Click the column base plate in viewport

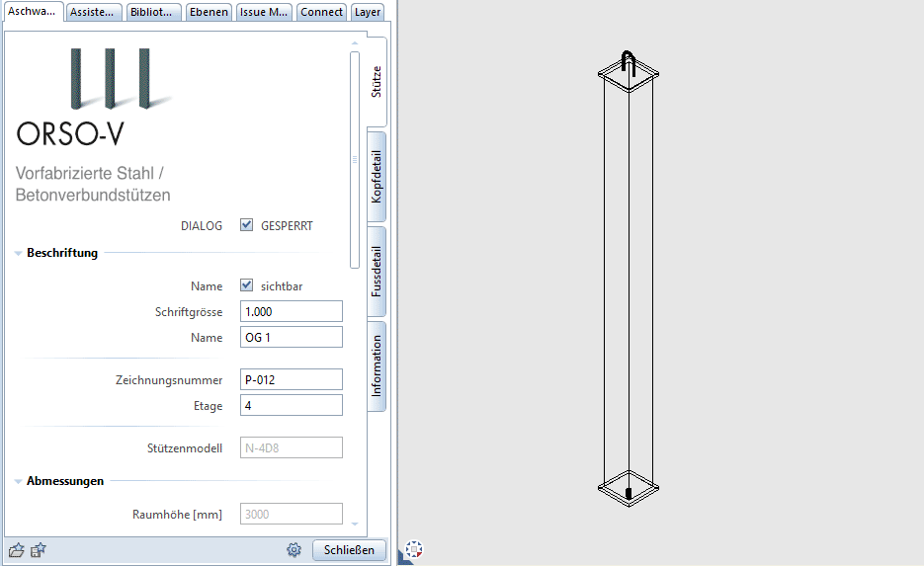tap(629, 488)
